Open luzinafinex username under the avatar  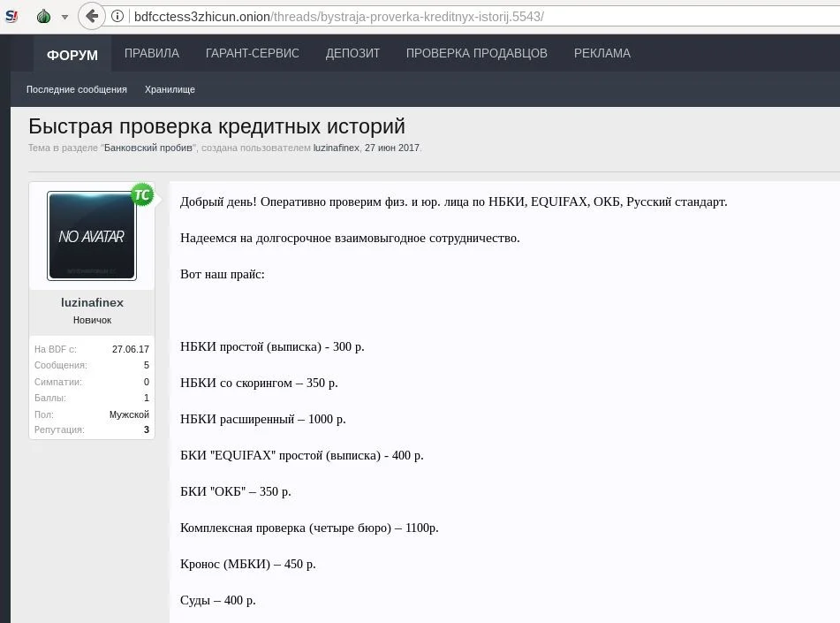point(92,302)
